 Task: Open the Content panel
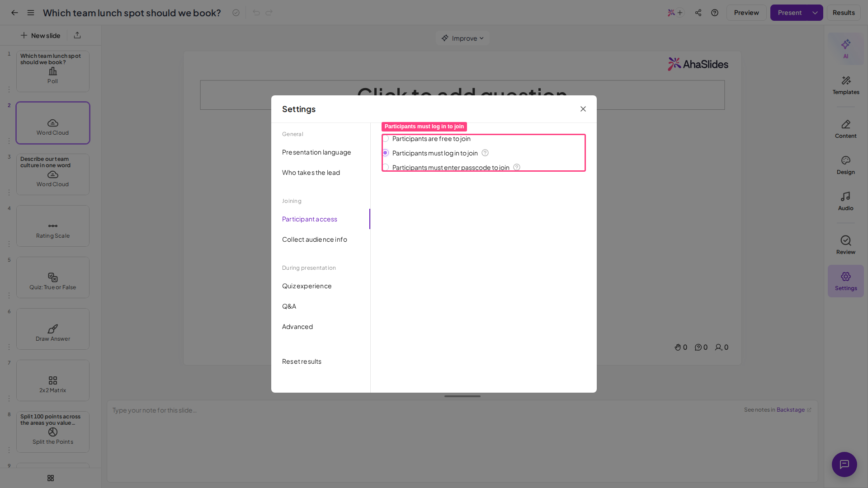[845, 129]
